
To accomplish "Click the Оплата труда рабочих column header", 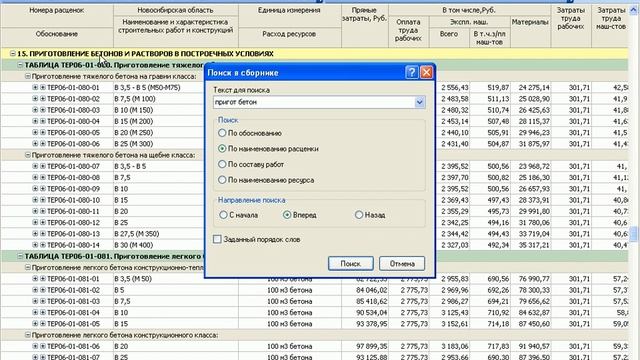I will (408, 30).
